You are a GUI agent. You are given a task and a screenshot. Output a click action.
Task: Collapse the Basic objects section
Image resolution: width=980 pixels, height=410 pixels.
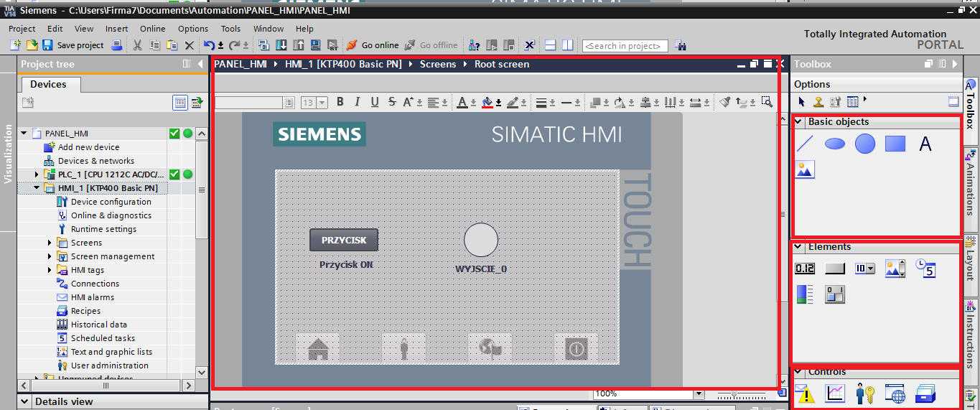point(798,122)
